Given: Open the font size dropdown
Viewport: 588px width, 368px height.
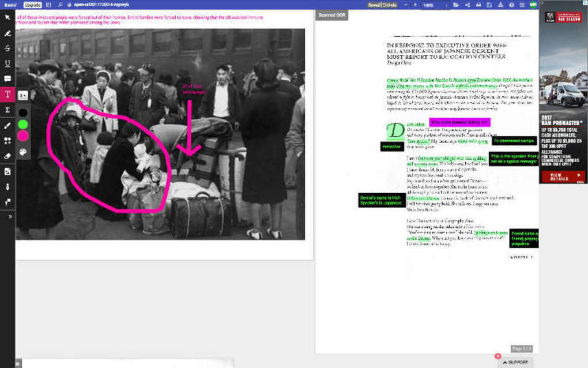Looking at the screenshot, I should click(23, 95).
